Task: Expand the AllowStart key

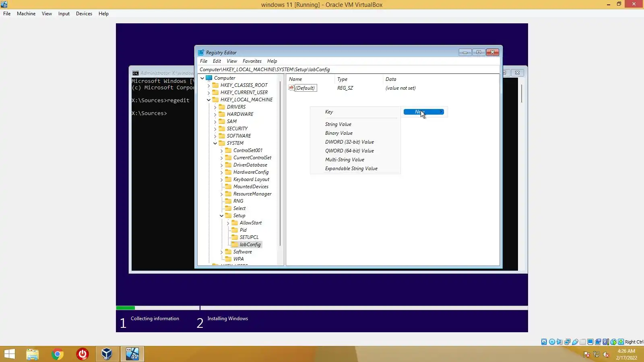Action: 228,223
